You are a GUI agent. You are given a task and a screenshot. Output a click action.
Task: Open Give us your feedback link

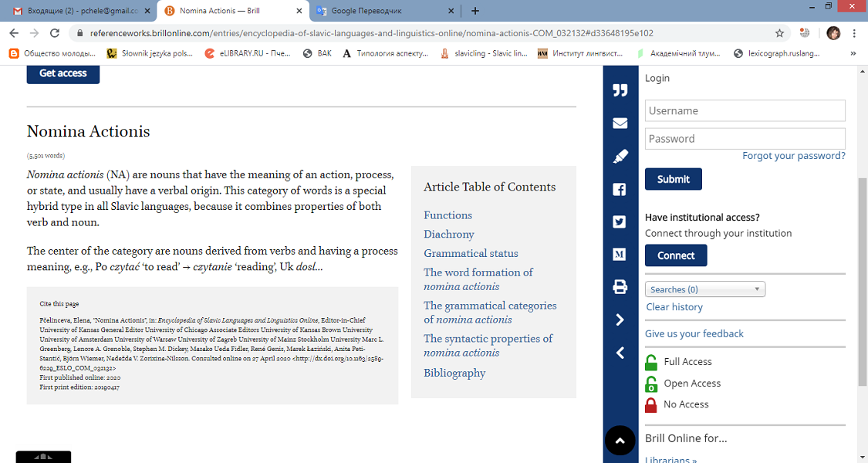[x=694, y=333]
